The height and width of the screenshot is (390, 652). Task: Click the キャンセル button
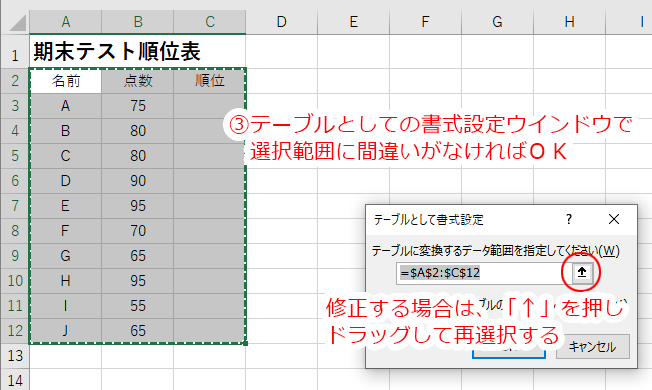(593, 347)
